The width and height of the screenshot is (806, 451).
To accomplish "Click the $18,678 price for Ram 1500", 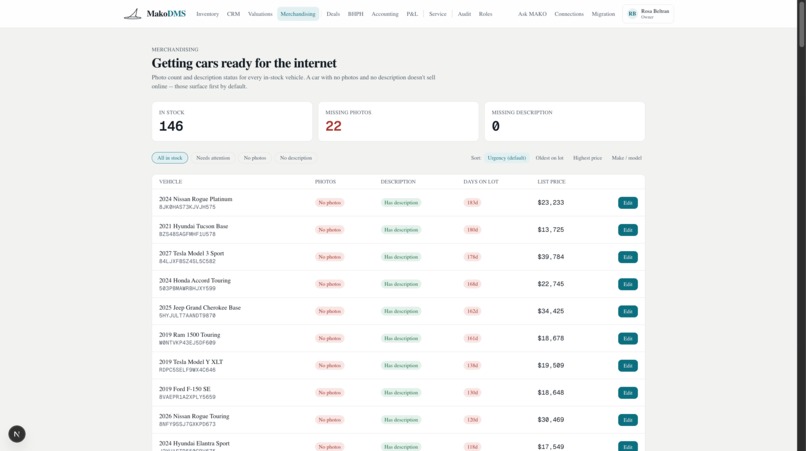I will (x=551, y=338).
